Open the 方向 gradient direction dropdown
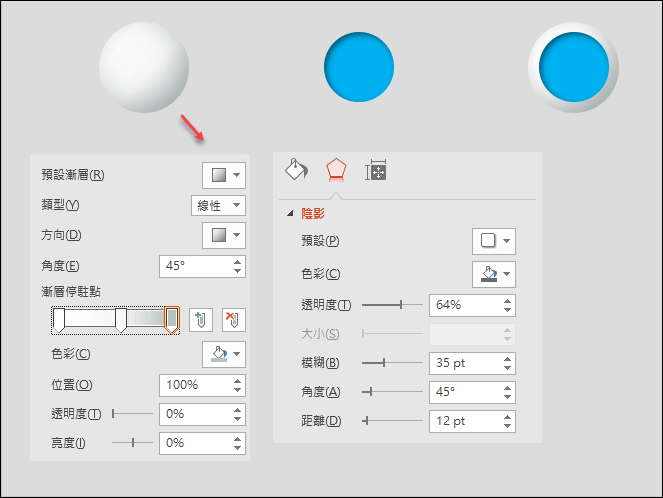 pos(224,235)
